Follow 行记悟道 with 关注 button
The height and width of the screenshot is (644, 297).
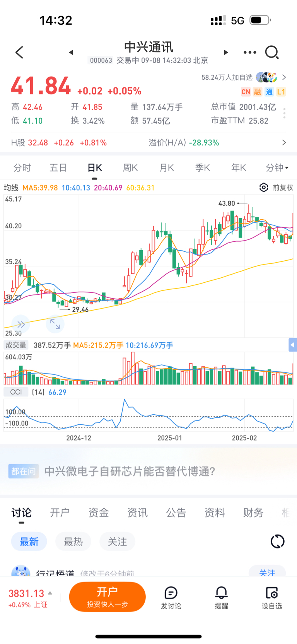[x=267, y=571]
